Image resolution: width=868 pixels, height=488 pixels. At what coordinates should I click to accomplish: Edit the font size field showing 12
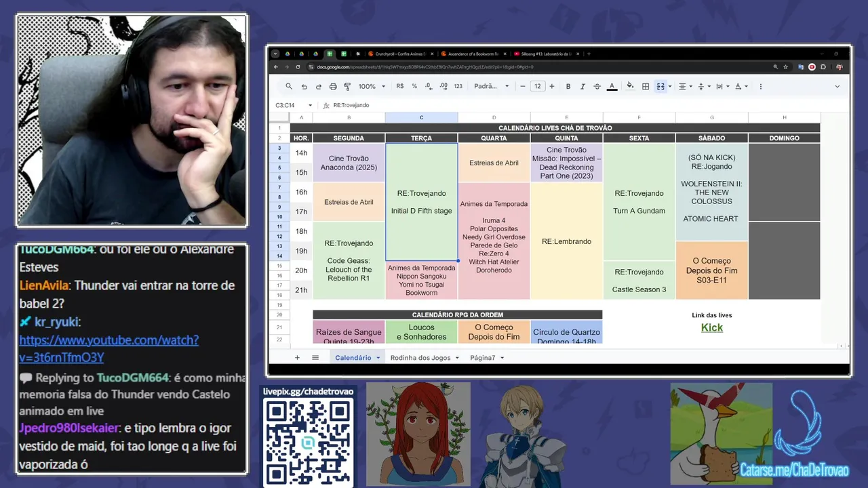point(538,87)
